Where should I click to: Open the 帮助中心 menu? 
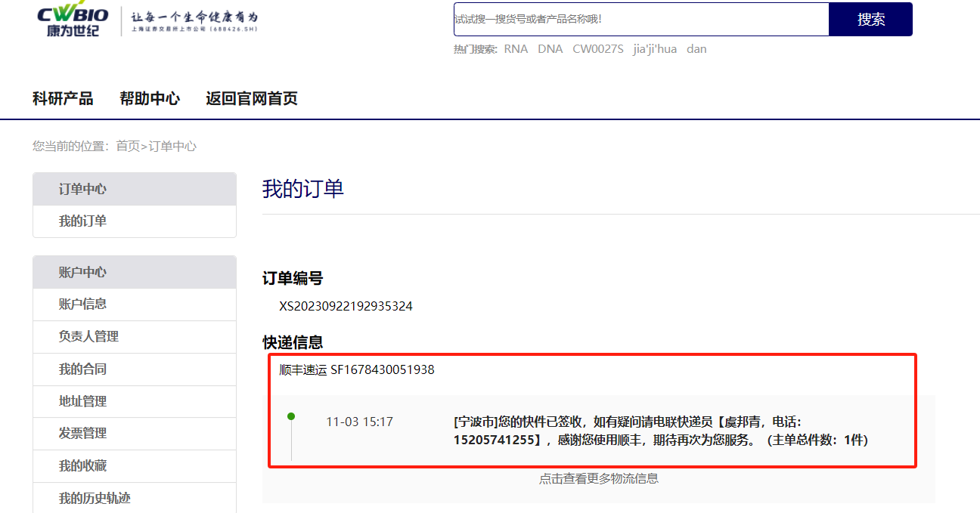tap(150, 98)
